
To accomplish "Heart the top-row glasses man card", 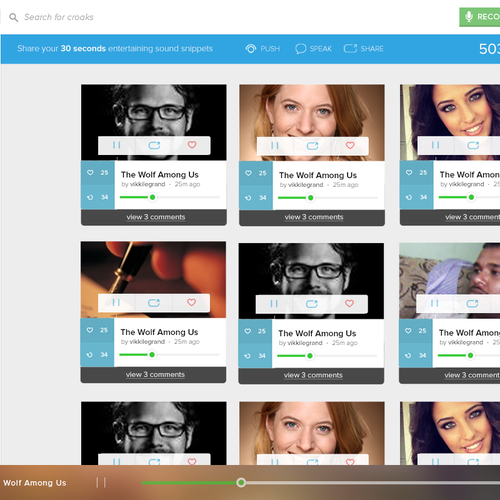I will click(x=192, y=145).
